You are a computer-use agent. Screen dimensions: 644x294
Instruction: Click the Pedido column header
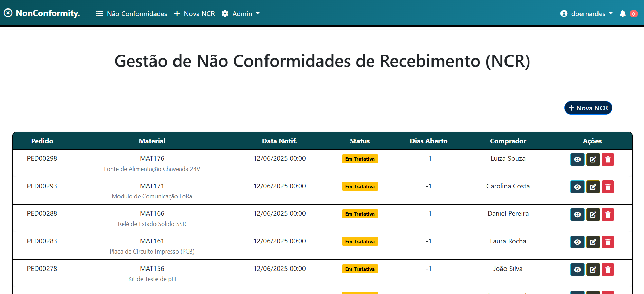[x=42, y=141]
